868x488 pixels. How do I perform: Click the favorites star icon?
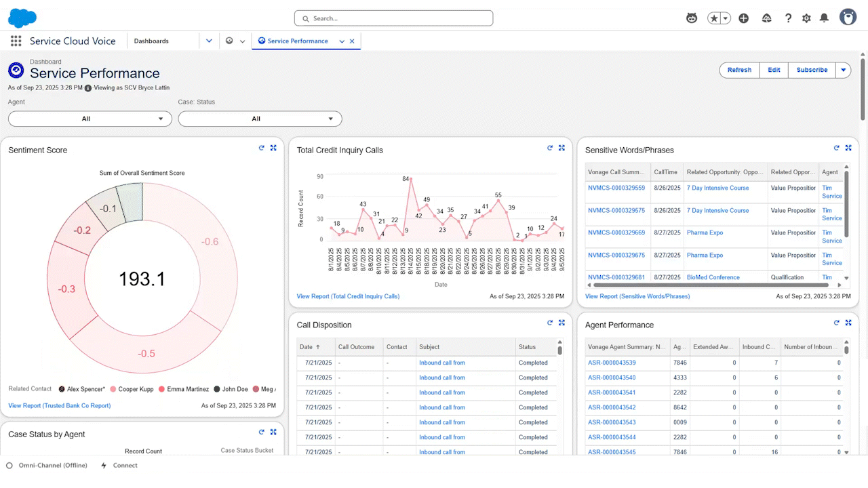714,18
